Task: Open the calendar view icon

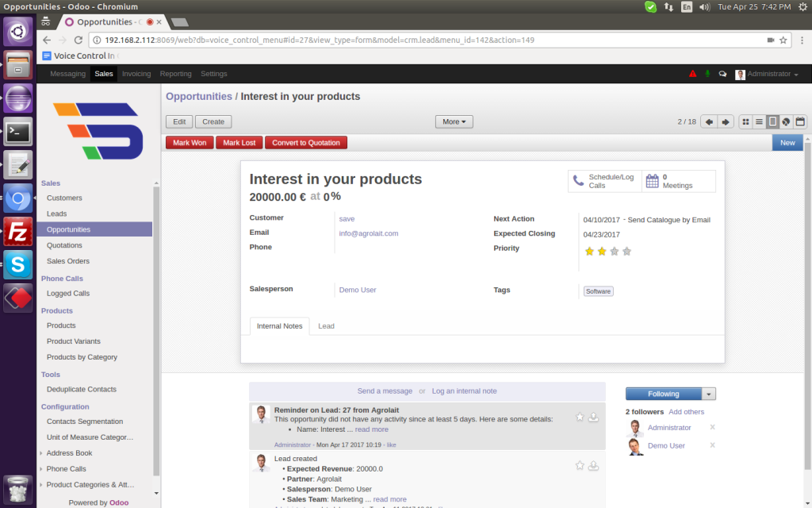Action: tap(799, 121)
